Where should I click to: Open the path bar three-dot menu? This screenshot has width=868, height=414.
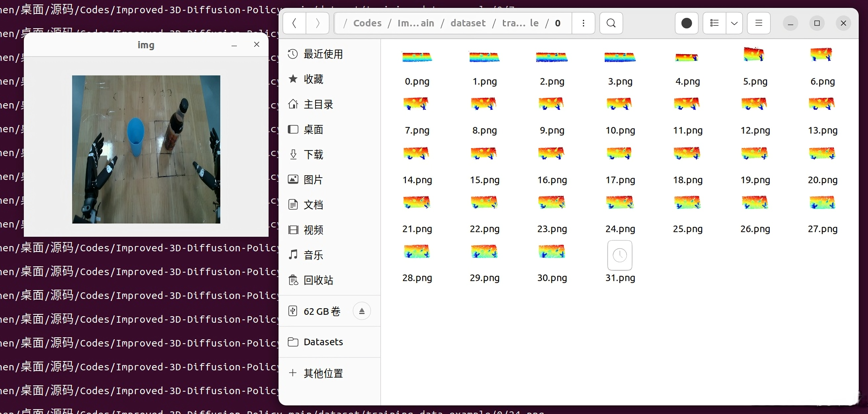pyautogui.click(x=584, y=23)
